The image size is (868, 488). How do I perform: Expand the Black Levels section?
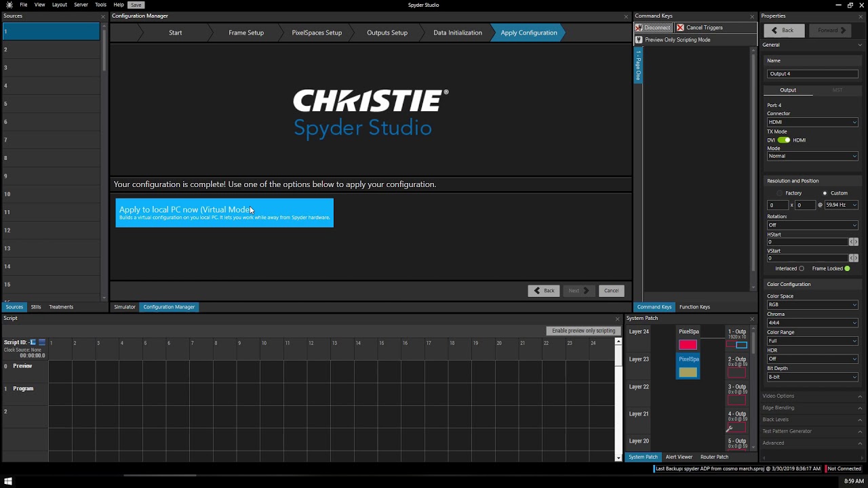[812, 420]
